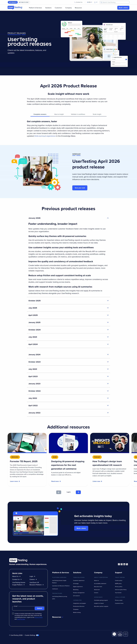Viewport: 137px width, 644px height.
Task: Select the GET PAID TO TEST toggle option
Action: [24, 2]
